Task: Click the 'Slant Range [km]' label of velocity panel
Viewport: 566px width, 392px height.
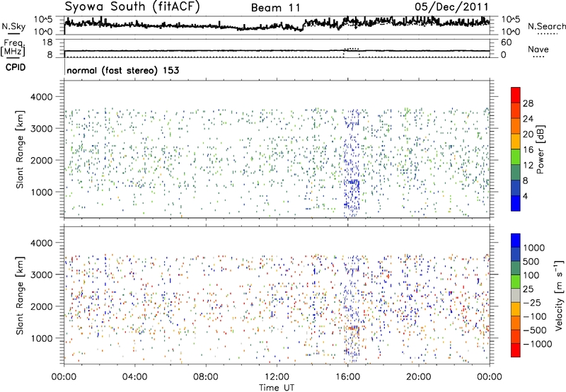Action: [21, 295]
